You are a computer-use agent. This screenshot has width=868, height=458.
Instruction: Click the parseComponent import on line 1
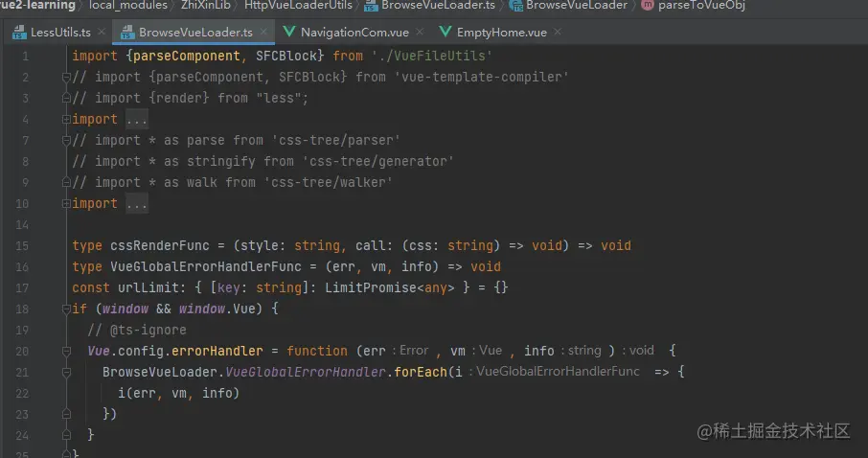(187, 56)
